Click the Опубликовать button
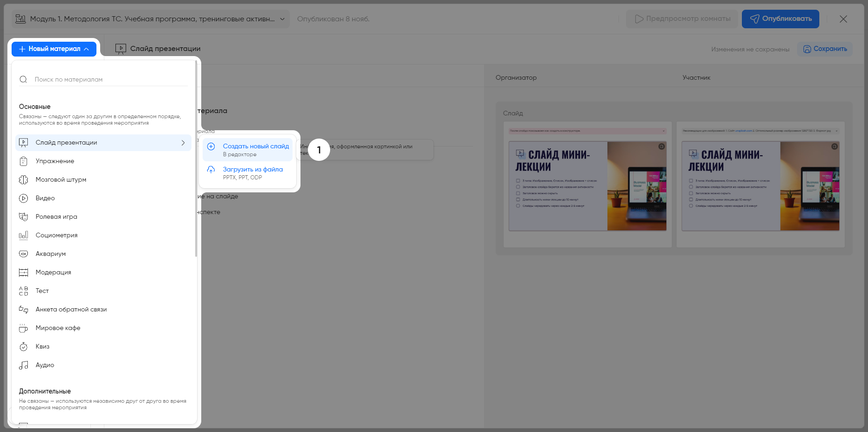The image size is (868, 432). coord(780,19)
